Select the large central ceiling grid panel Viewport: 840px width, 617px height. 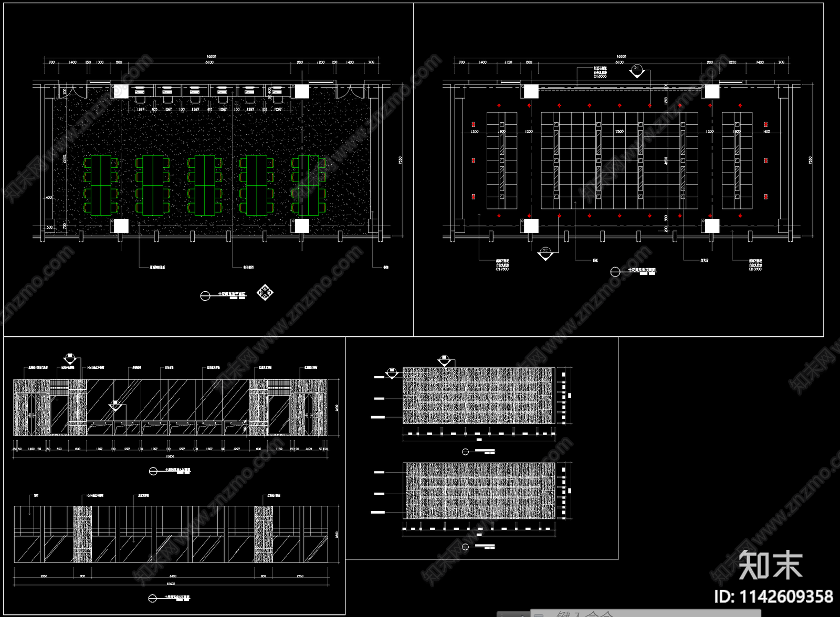tap(619, 160)
